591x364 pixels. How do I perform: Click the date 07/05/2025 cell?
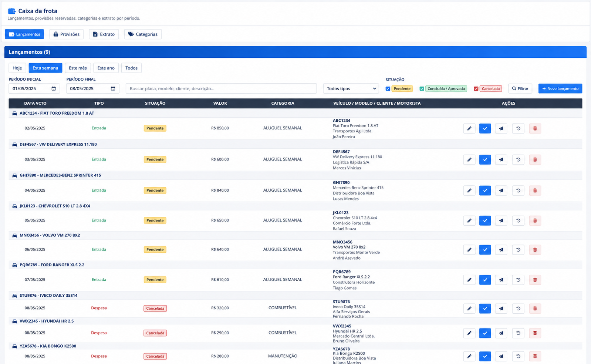tap(35, 280)
